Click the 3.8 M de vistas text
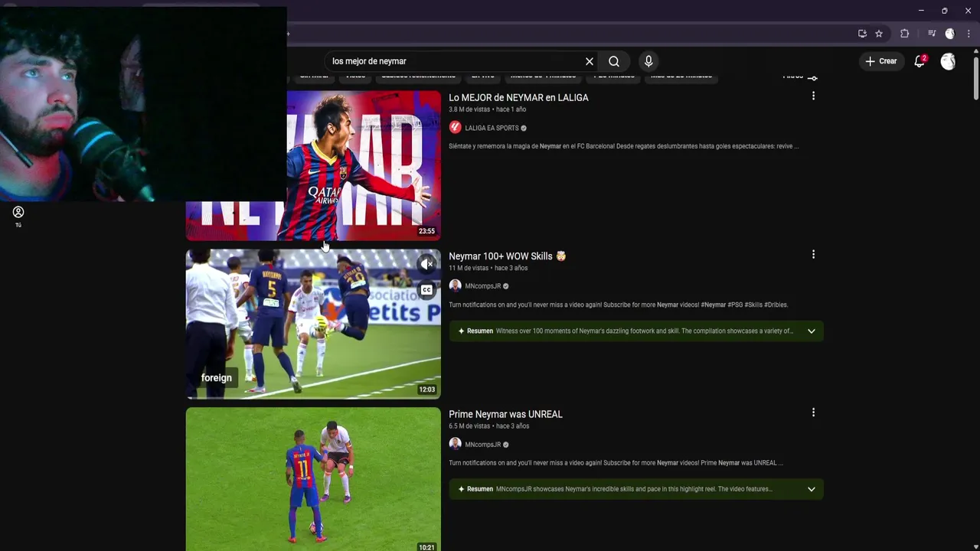The image size is (980, 551). coord(469,109)
